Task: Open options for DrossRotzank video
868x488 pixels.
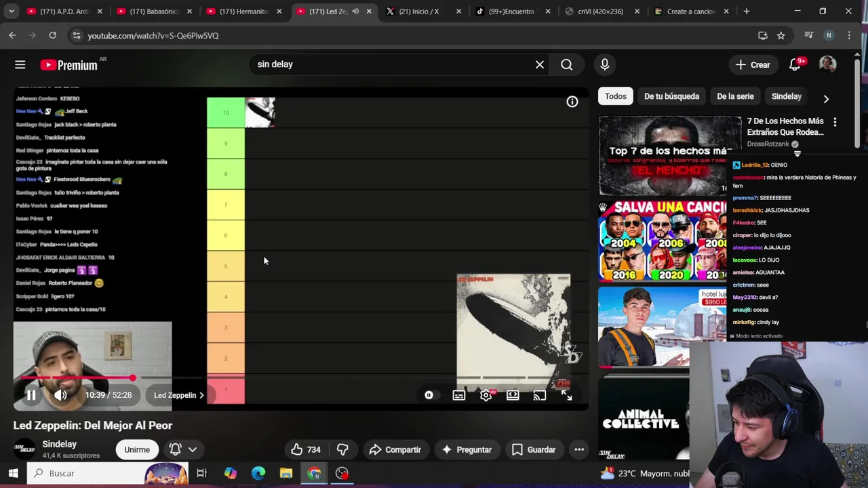Action: click(x=835, y=122)
